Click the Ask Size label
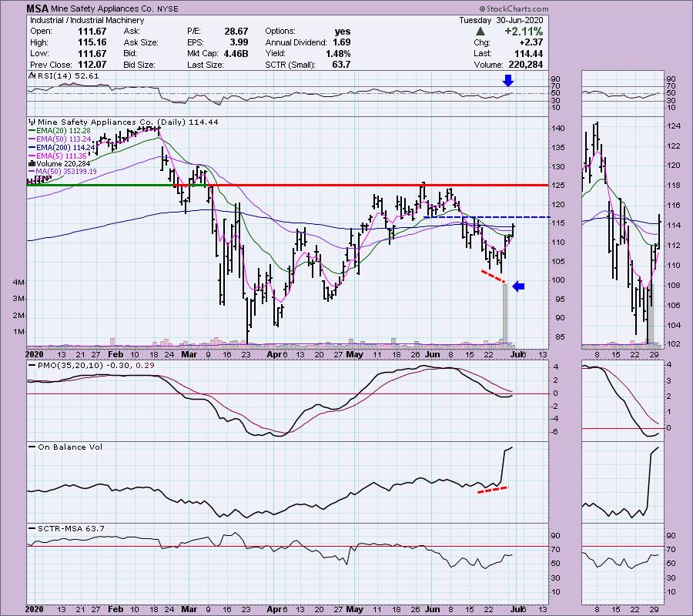Image resolution: width=693 pixels, height=616 pixels. (x=141, y=42)
